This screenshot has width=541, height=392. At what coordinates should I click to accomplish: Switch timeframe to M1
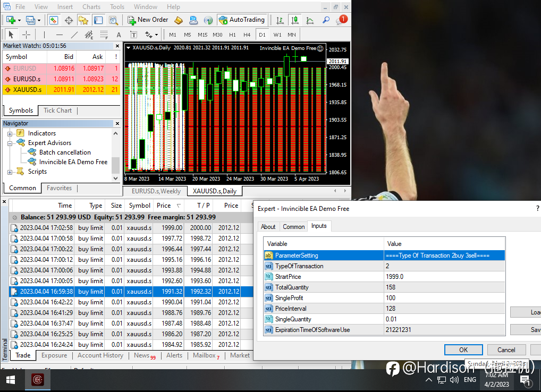click(173, 35)
